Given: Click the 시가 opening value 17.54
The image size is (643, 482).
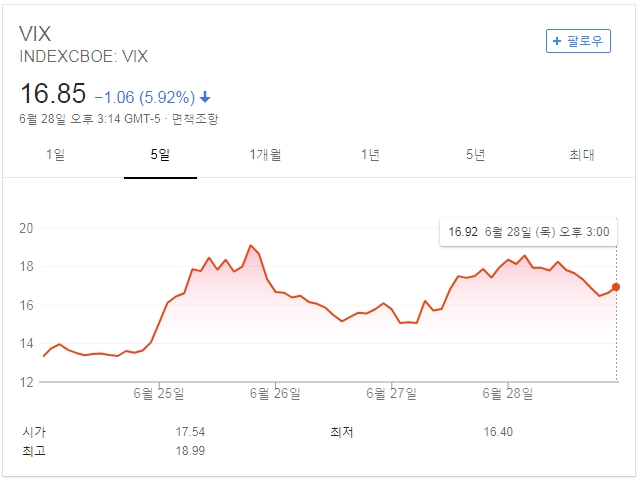Looking at the screenshot, I should tap(189, 432).
